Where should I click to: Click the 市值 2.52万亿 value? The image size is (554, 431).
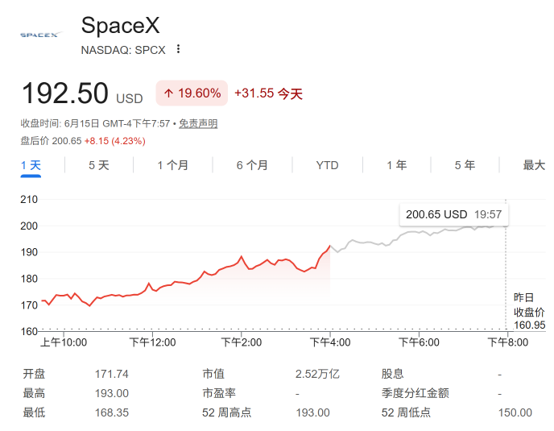(317, 374)
